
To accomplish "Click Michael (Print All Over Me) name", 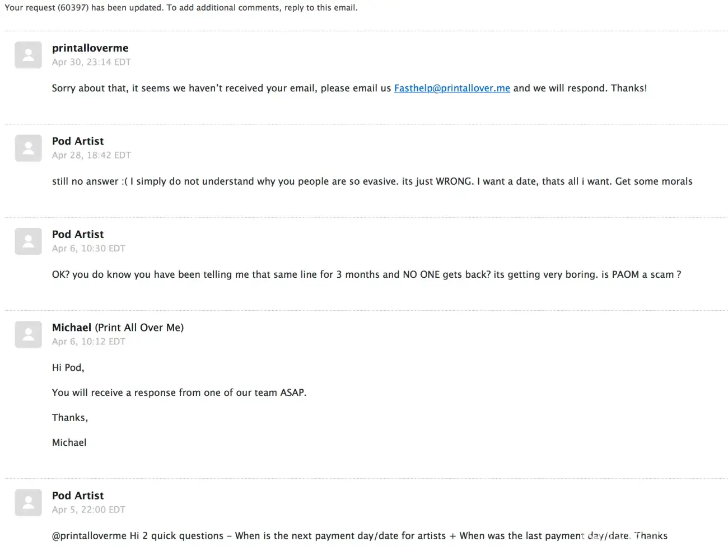I will point(118,328).
